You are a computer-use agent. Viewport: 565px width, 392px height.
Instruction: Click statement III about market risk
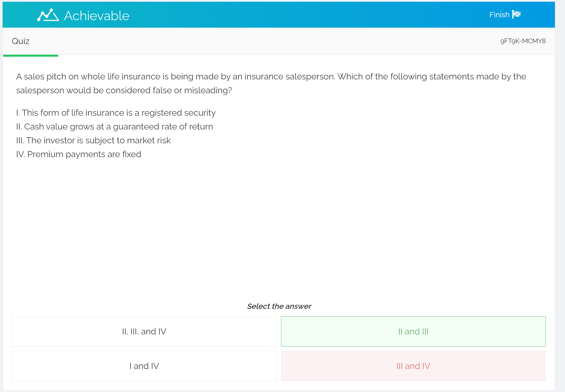pyautogui.click(x=93, y=140)
